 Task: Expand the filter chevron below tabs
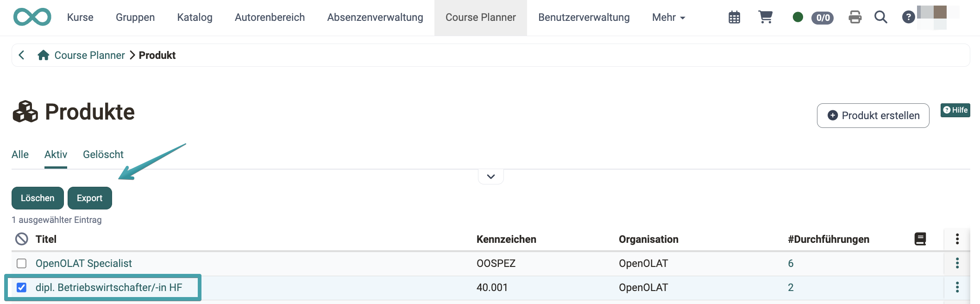[x=491, y=177]
